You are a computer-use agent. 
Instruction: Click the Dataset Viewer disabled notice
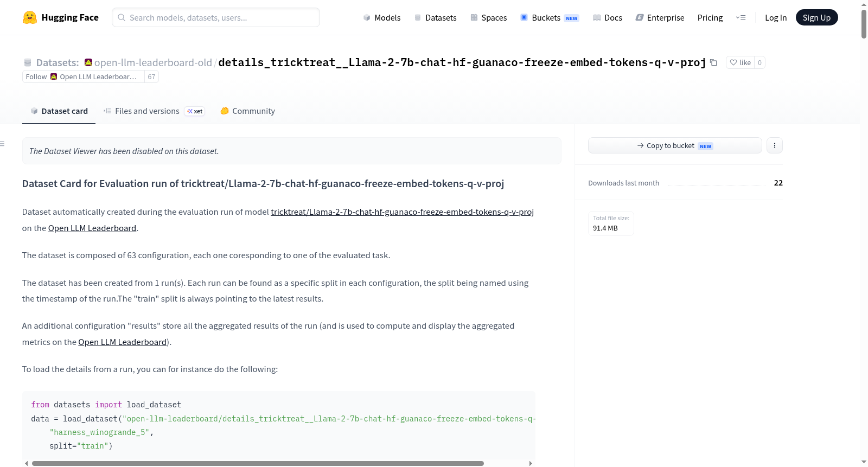(292, 151)
